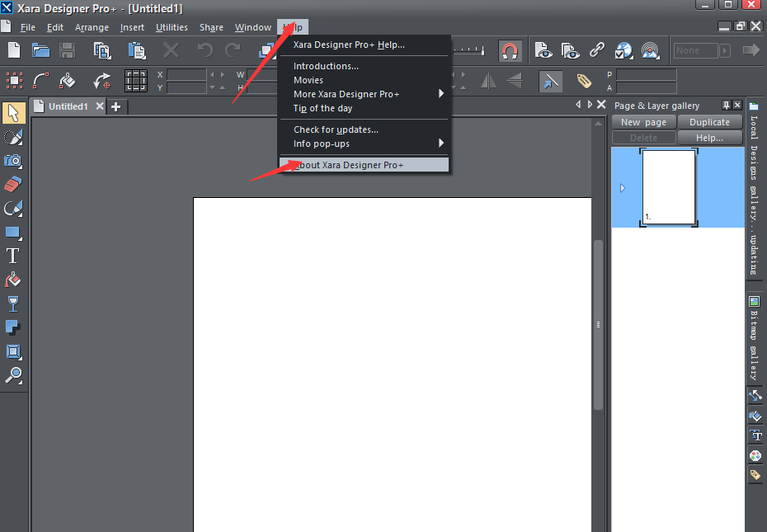The image size is (767, 532).
Task: Choose About Xara Designer Pro+
Action: pos(364,165)
